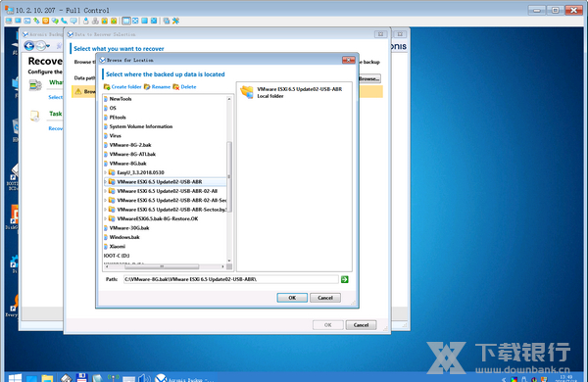The width and height of the screenshot is (588, 382).
Task: Expand VMware ESXi 6.5 Update02-USB-ABR-02-All node
Action: tap(106, 191)
